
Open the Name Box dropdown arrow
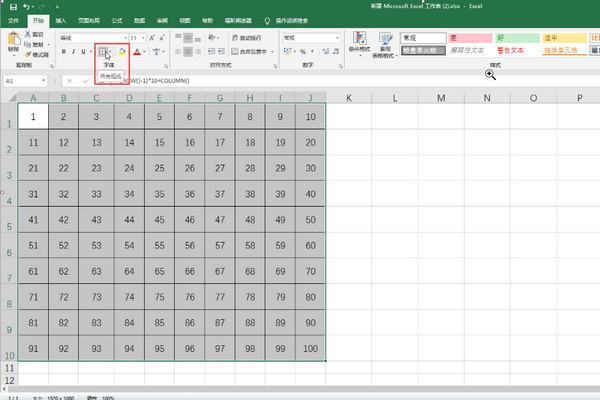[x=44, y=81]
